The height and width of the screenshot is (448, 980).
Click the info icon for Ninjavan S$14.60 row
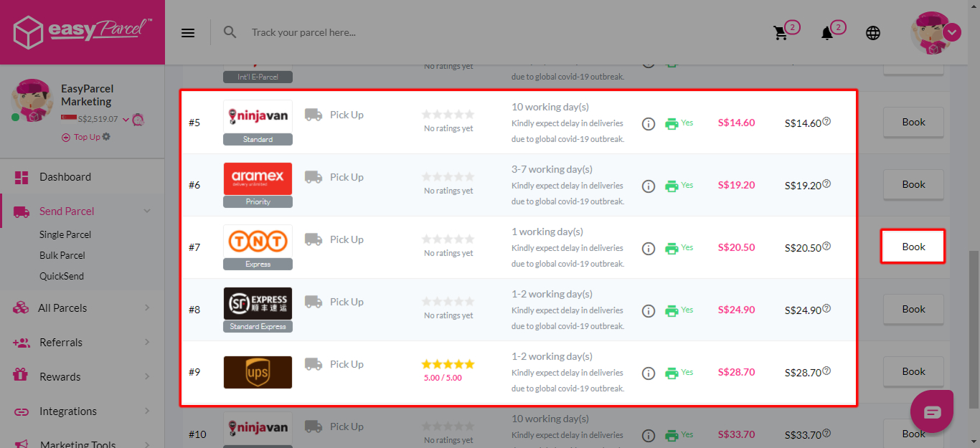coord(649,123)
